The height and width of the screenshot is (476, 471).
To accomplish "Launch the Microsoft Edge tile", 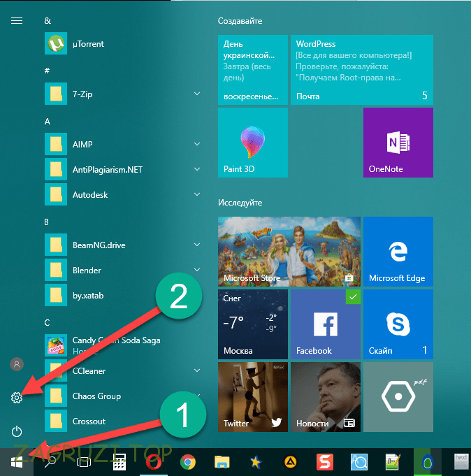I will click(x=398, y=252).
